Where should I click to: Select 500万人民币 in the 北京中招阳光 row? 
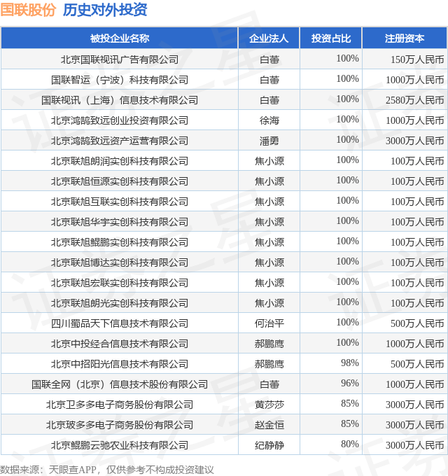tap(417, 364)
